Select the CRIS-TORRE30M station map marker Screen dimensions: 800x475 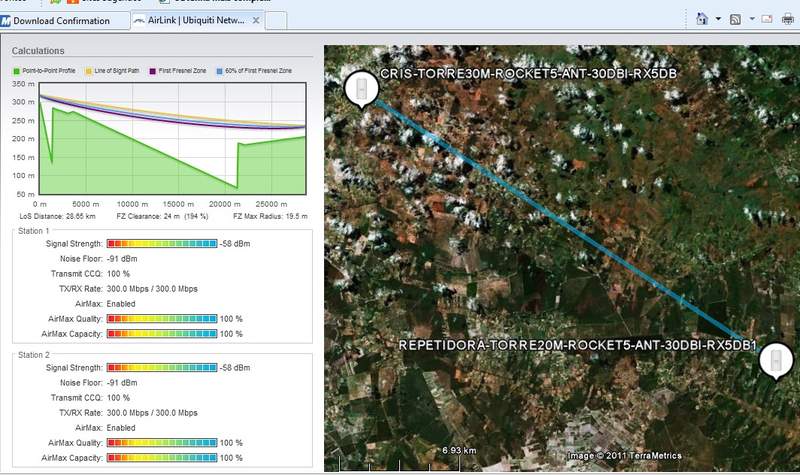click(361, 89)
